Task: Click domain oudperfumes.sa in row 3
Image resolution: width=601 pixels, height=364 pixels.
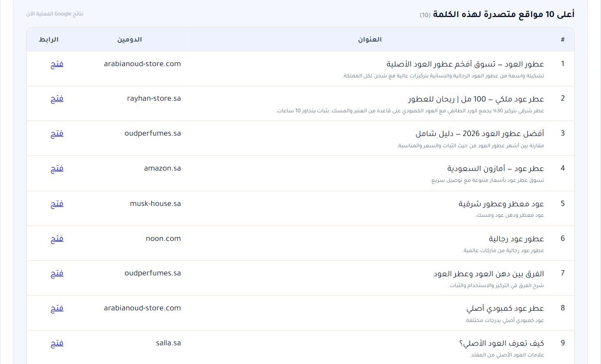Action: pos(153,134)
